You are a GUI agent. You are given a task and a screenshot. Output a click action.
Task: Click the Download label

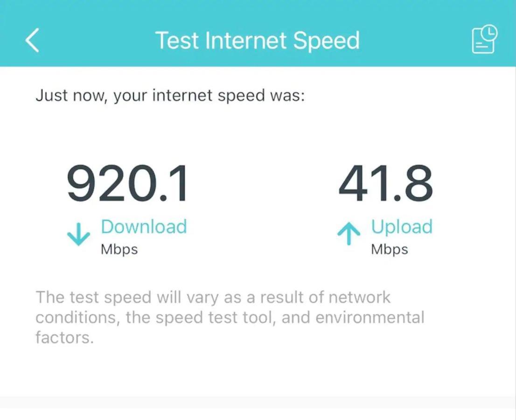point(144,226)
